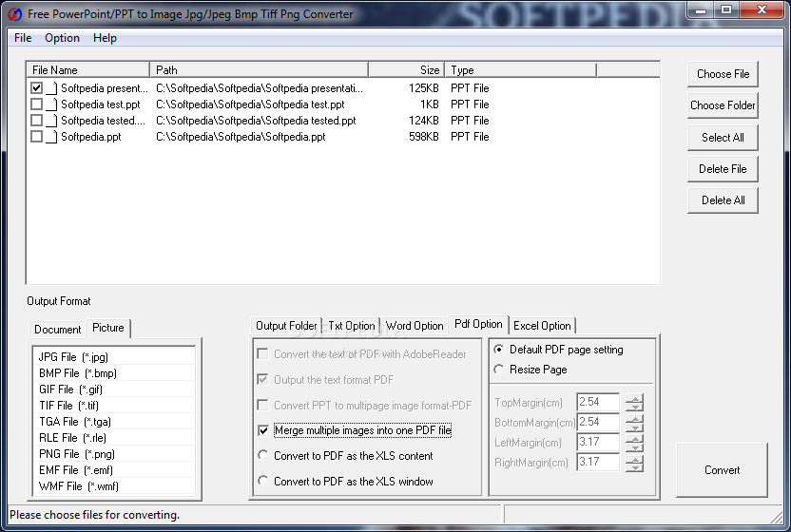Image resolution: width=791 pixels, height=532 pixels.
Task: Check the Softpedia.ppt file checkbox
Action: pos(36,137)
